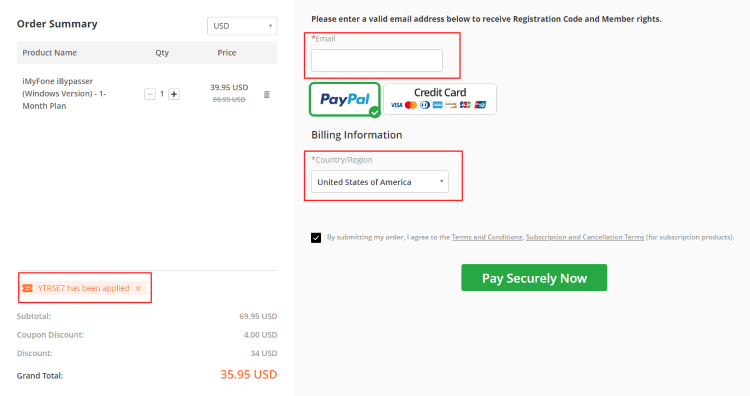
Task: Expand the Country/Region dropdown
Action: tap(380, 182)
